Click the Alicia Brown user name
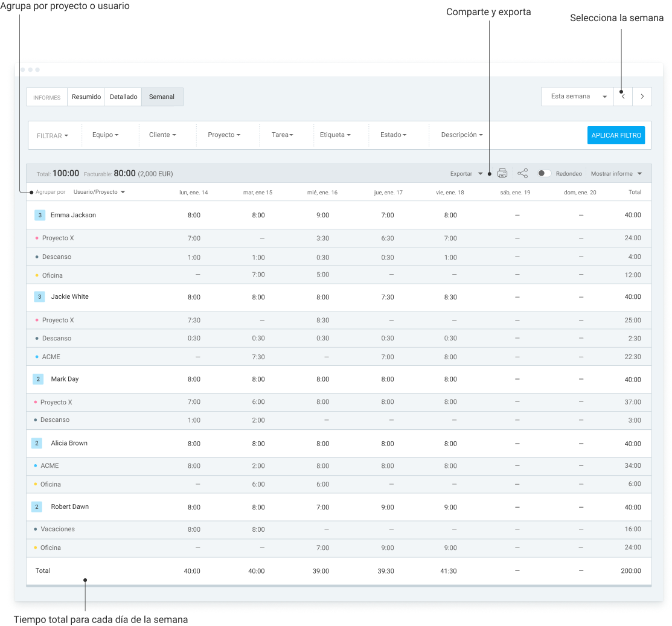Viewport: 672px width, 626px height. (x=69, y=443)
